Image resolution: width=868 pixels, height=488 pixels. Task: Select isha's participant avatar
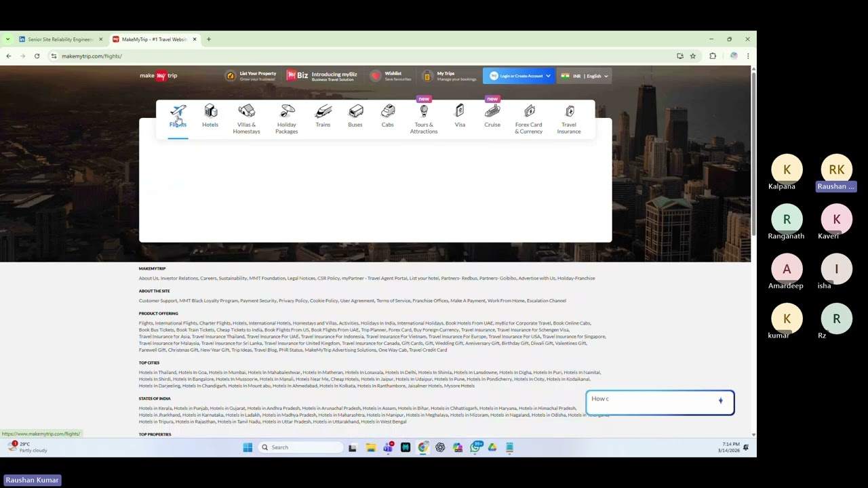(836, 269)
